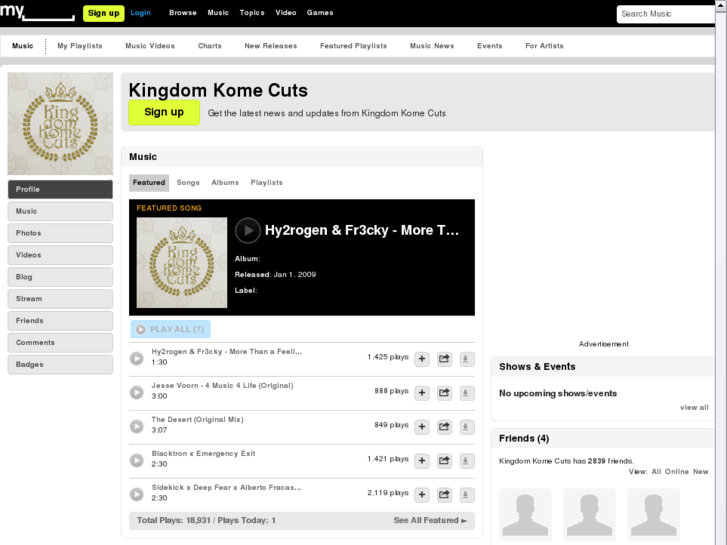Download the Sidekick x Deep Fear track

[x=466, y=494]
